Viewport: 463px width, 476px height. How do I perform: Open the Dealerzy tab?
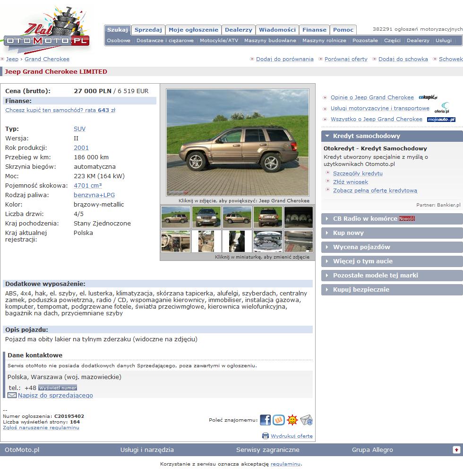point(239,30)
